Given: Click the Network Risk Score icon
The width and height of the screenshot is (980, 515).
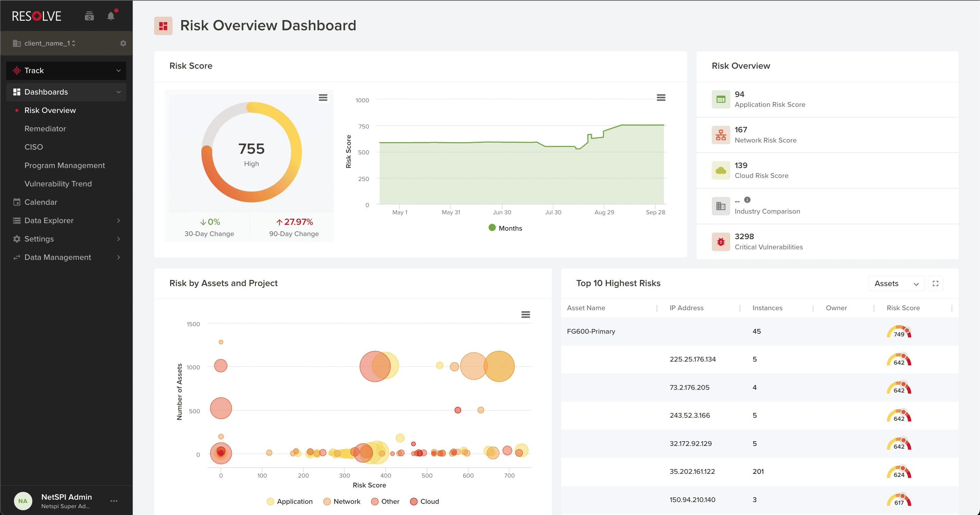Looking at the screenshot, I should point(721,135).
